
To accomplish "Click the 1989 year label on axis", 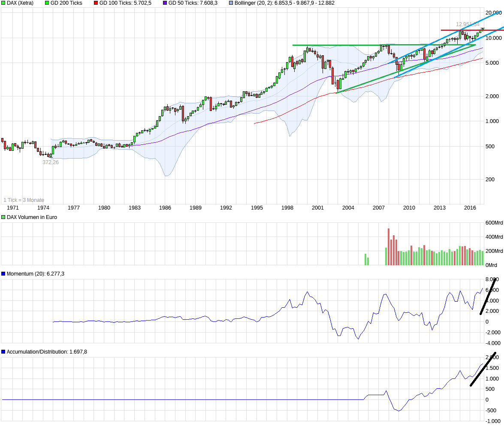I will tap(196, 207).
